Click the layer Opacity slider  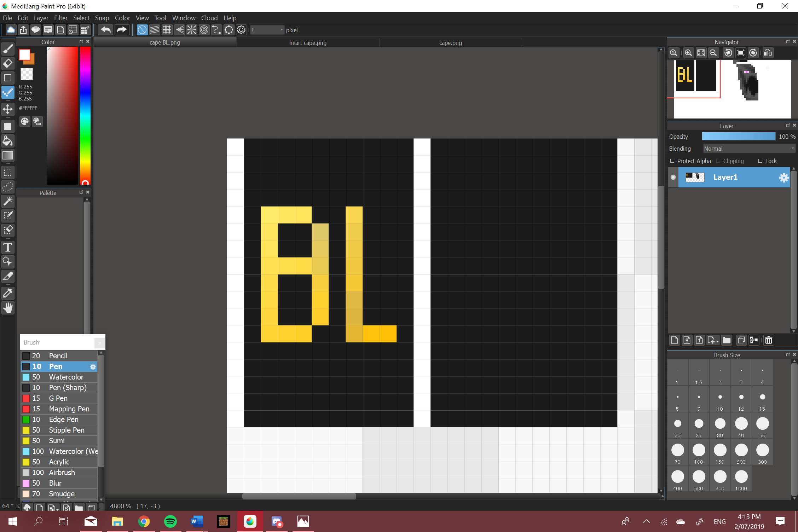(x=739, y=137)
